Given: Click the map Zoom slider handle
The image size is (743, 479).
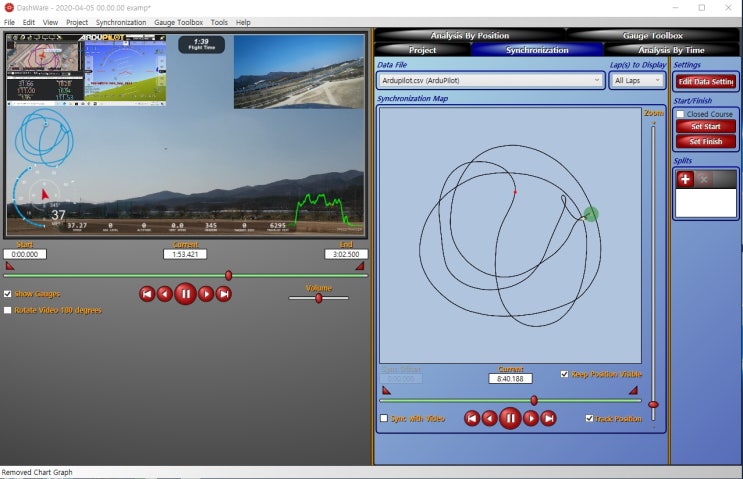Looking at the screenshot, I should click(x=653, y=405).
